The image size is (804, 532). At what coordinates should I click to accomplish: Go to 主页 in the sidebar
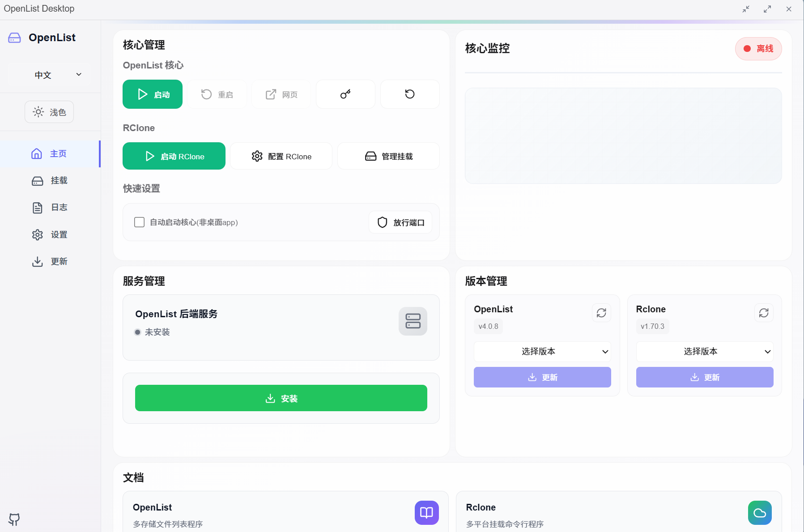(x=50, y=154)
